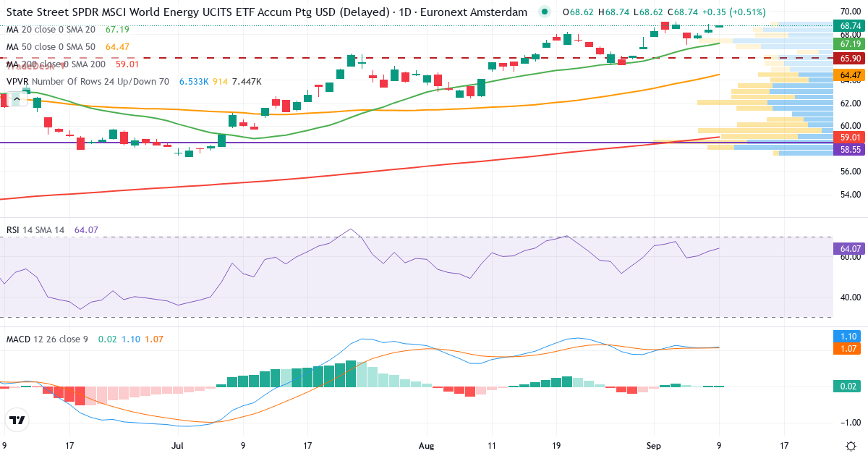This screenshot has height=456, width=868.
Task: Click the VPVR down volume value 914
Action: pos(220,82)
